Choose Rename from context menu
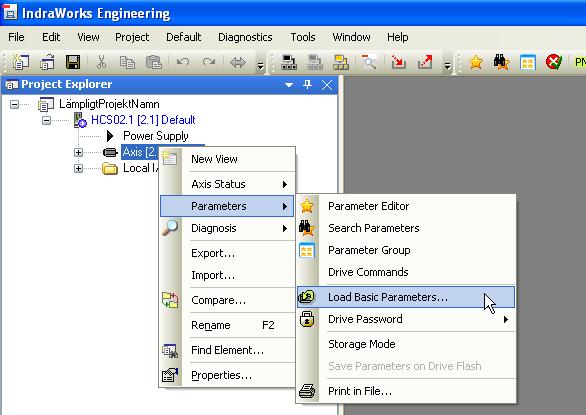The width and height of the screenshot is (586, 415). click(x=227, y=325)
